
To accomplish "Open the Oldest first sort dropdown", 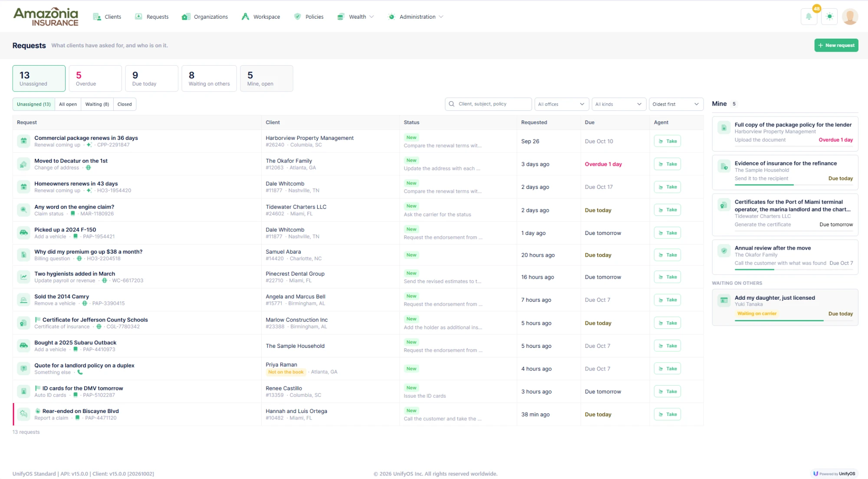I will click(x=676, y=104).
